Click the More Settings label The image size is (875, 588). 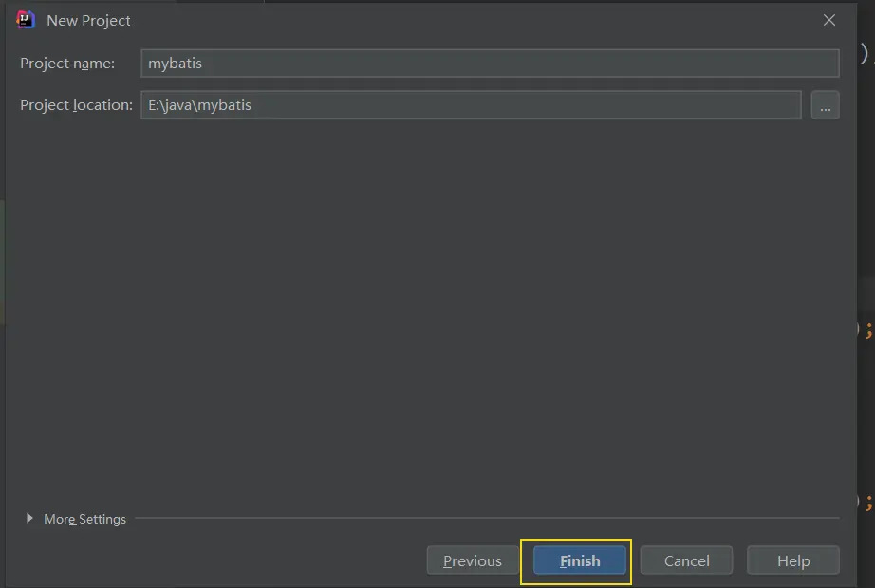point(84,519)
